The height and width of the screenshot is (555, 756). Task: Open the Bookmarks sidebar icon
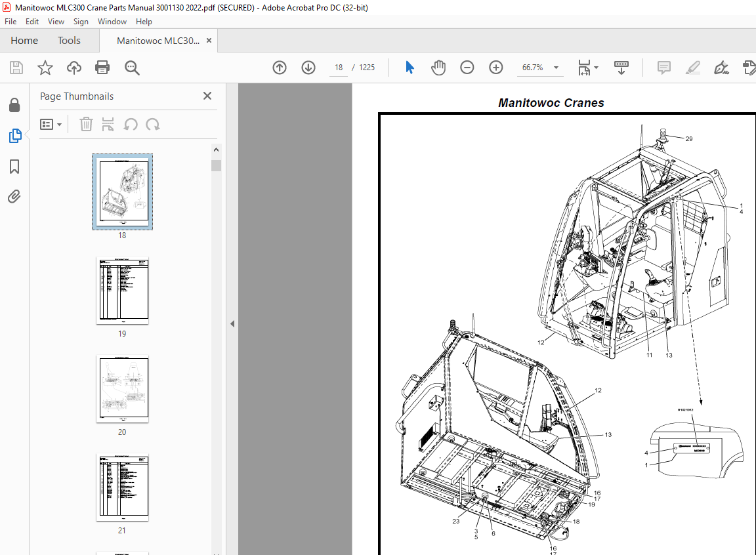[x=14, y=167]
